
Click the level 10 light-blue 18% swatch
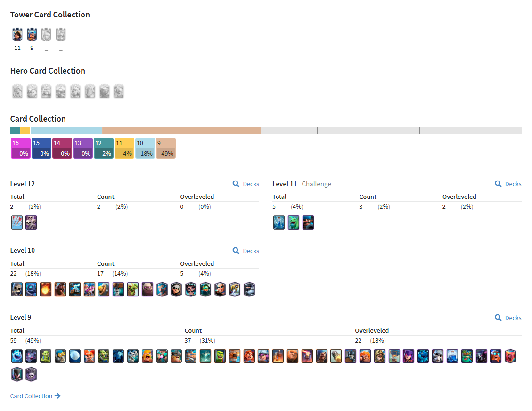click(145, 148)
